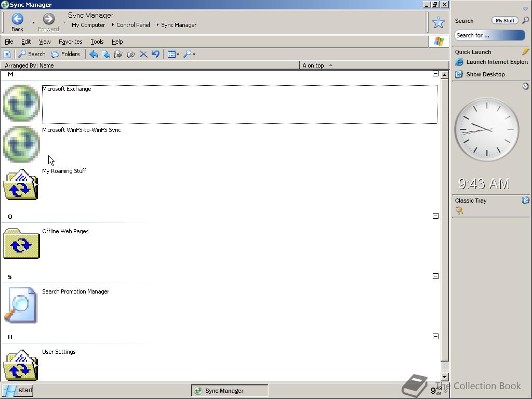Viewport: 532px width, 399px height.
Task: Select the Search Promotion Manager icon
Action: pyautogui.click(x=21, y=305)
